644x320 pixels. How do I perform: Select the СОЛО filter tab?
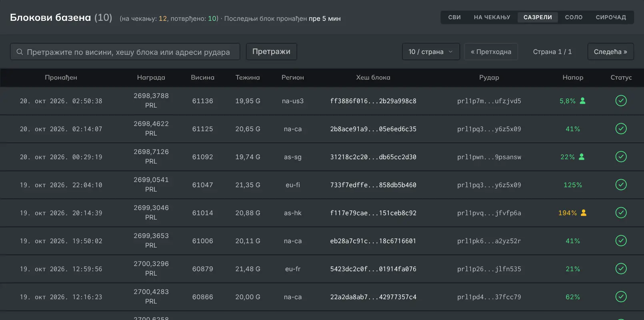pyautogui.click(x=574, y=17)
